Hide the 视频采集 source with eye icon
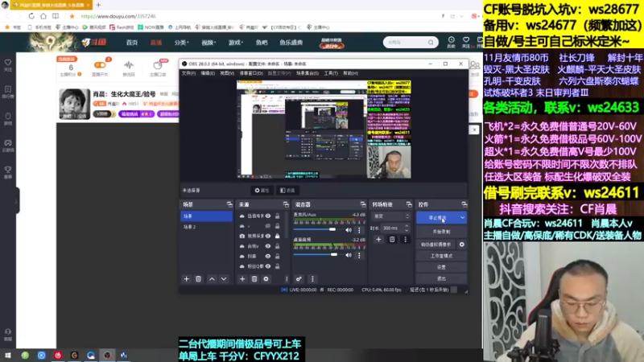 click(x=268, y=236)
